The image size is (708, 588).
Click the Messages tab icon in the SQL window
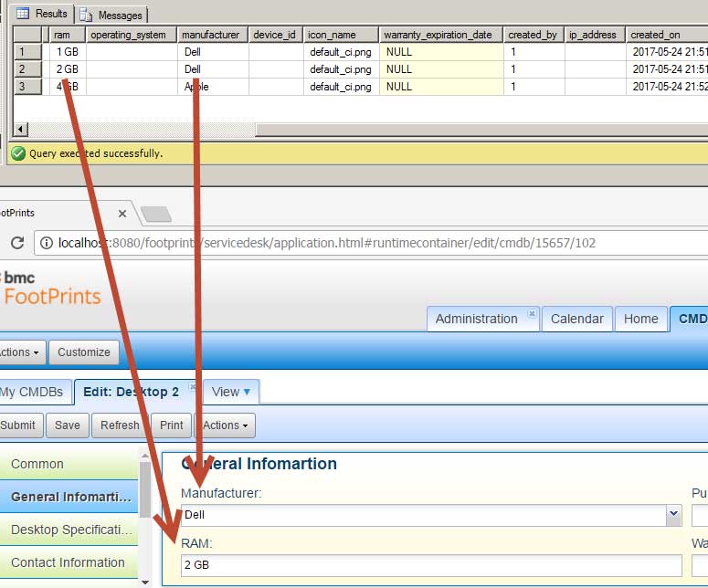coord(86,15)
